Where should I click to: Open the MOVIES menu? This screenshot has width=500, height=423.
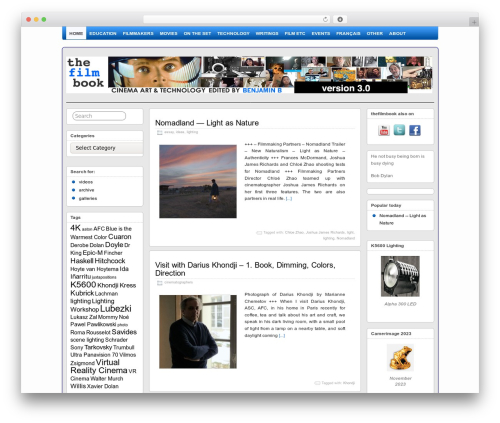[x=168, y=33]
